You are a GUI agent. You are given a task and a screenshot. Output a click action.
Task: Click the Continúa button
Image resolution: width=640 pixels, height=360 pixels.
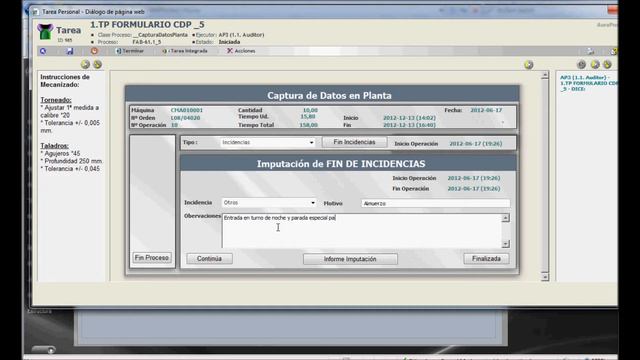pos(209,259)
